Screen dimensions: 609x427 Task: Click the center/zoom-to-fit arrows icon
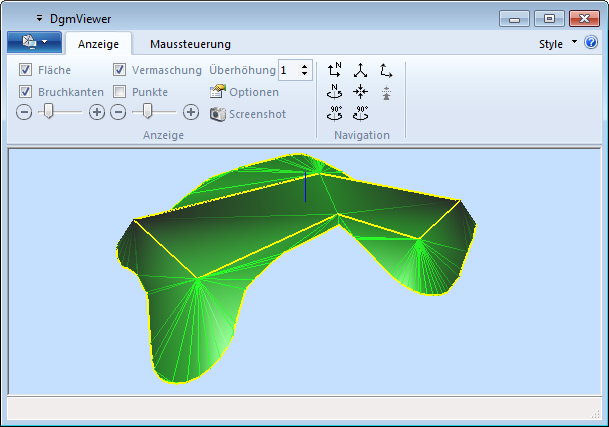(361, 91)
